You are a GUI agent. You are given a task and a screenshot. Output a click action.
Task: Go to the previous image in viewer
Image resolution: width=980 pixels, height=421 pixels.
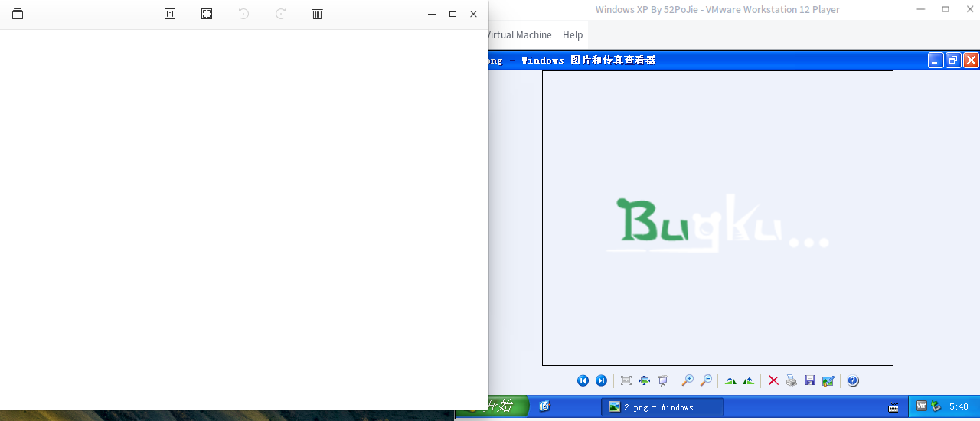(583, 380)
